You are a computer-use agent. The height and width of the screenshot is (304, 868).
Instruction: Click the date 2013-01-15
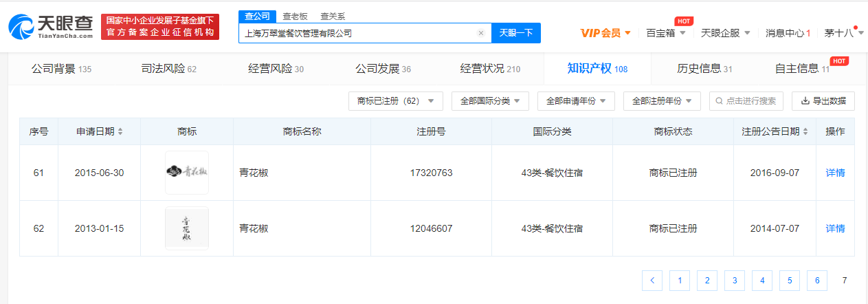99,228
